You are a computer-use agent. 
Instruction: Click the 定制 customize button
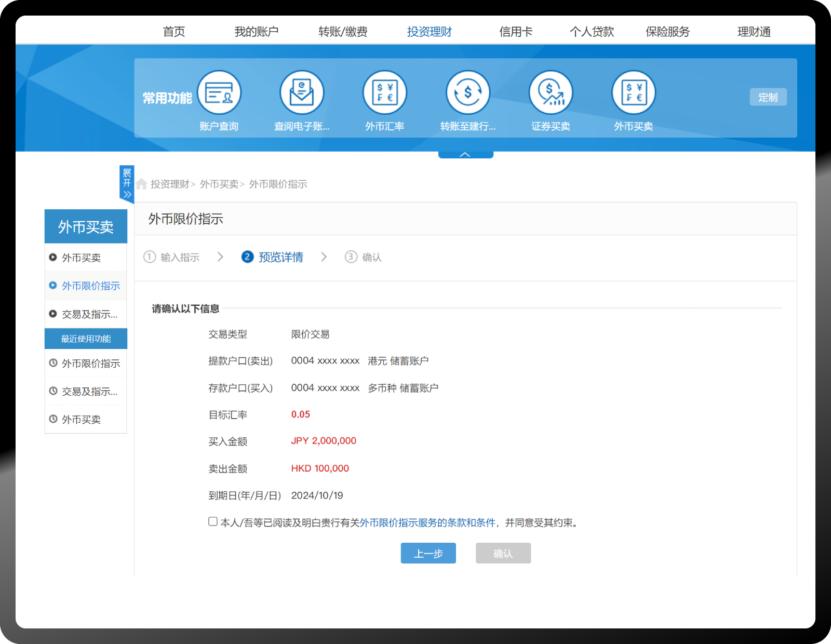point(768,97)
